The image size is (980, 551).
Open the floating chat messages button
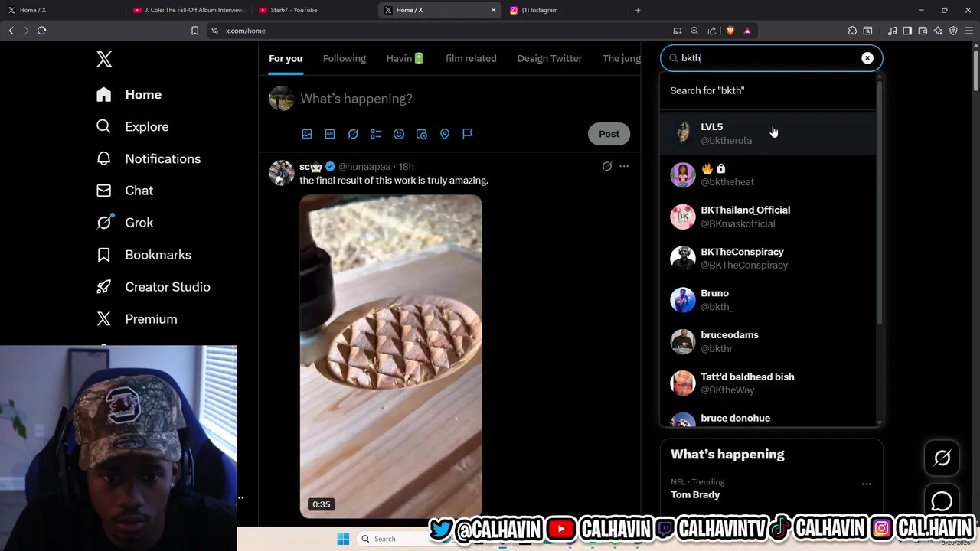(942, 501)
